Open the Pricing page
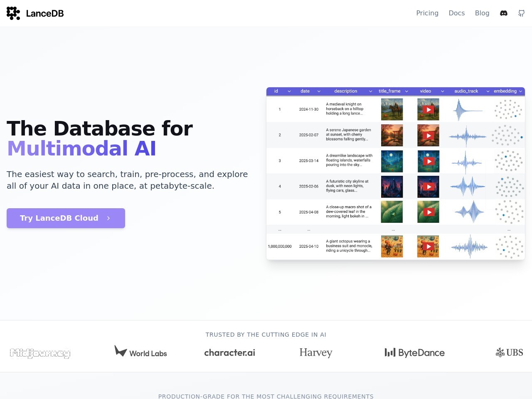 click(x=427, y=13)
